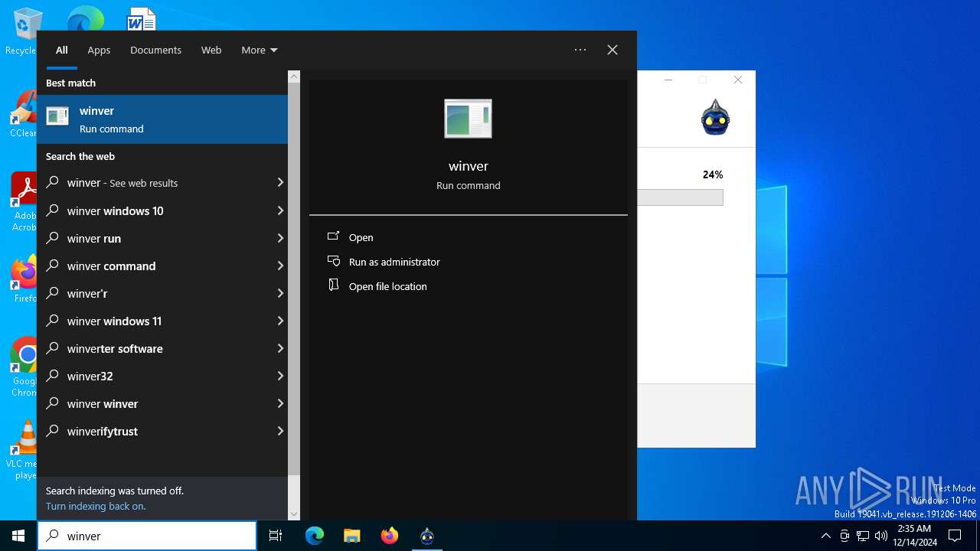
Task: Switch to the Web search tab
Action: click(x=211, y=50)
